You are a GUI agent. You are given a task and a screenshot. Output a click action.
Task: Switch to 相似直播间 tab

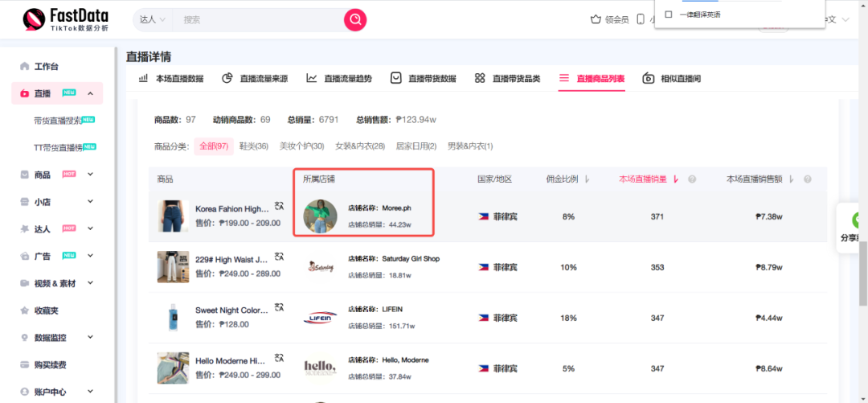pyautogui.click(x=671, y=78)
